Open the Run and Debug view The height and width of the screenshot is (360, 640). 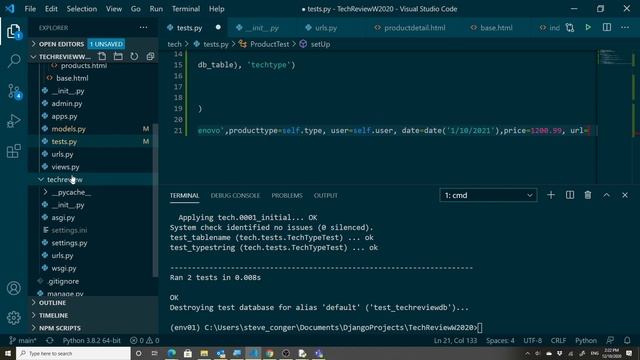[x=14, y=121]
